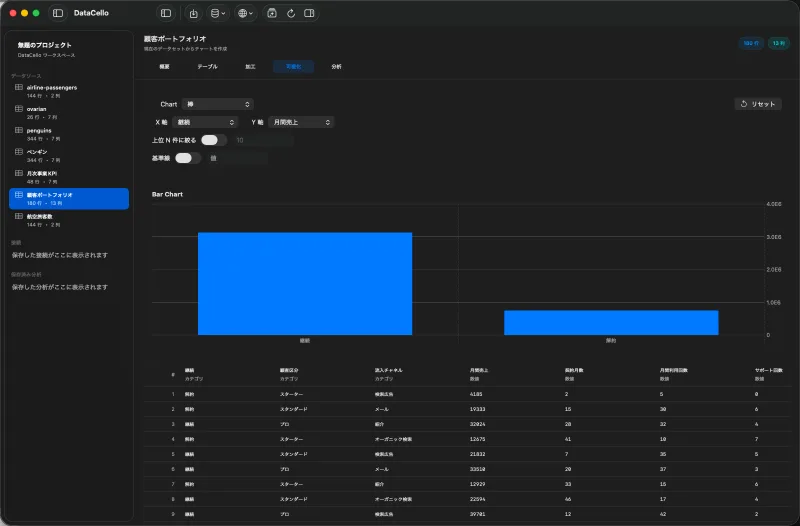Toggle the 基準線 switch
The image size is (800, 526).
tap(187, 159)
